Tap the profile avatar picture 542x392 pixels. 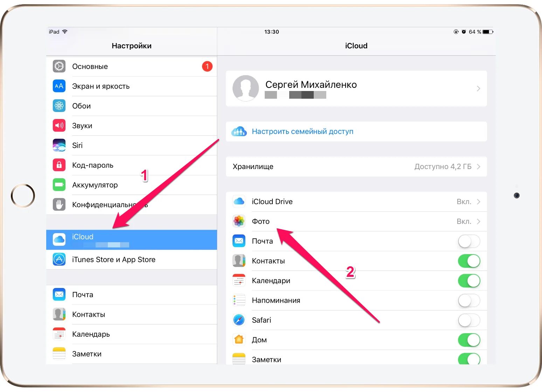tap(246, 88)
